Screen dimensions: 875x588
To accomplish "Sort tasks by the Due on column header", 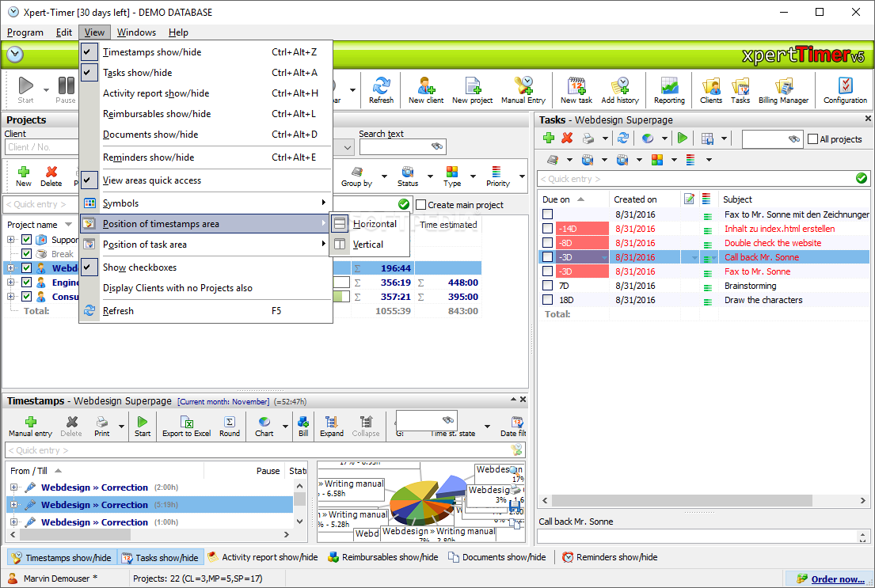I will [573, 199].
